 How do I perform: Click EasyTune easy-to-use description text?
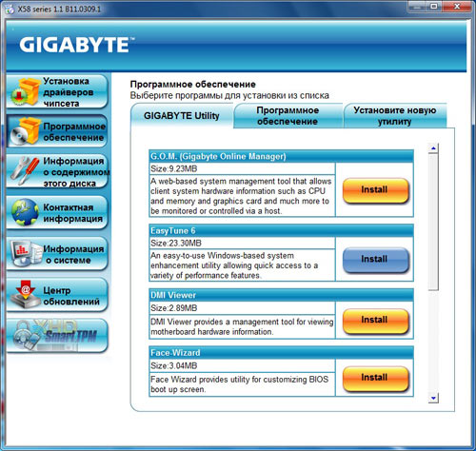(234, 265)
